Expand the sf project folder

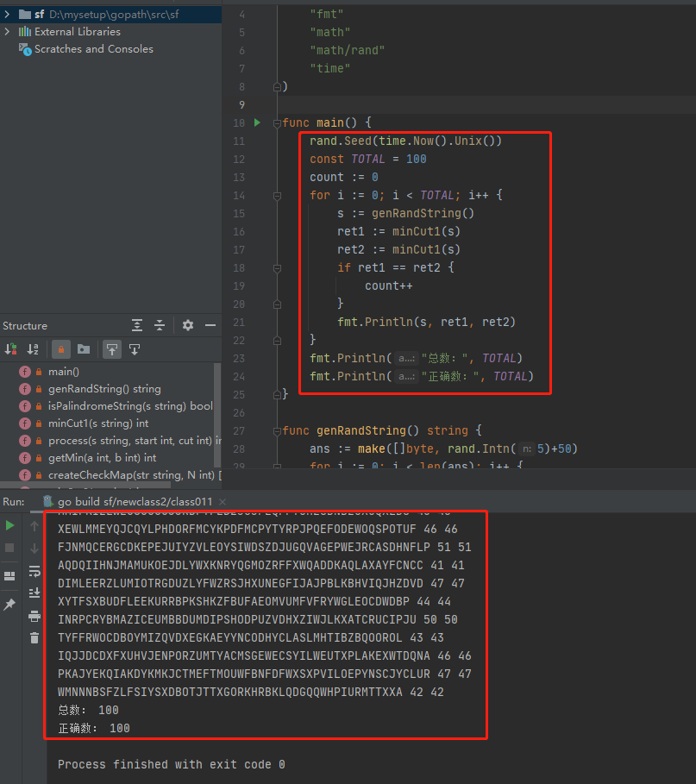click(7, 14)
